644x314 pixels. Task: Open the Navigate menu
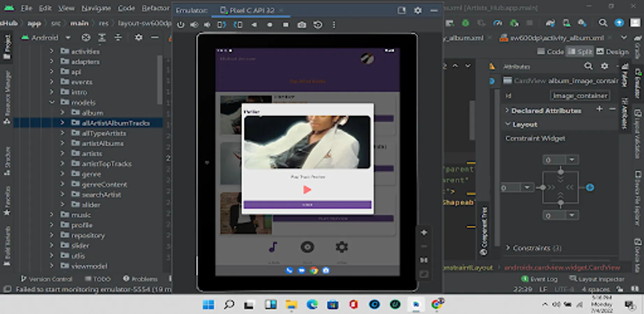click(x=96, y=8)
